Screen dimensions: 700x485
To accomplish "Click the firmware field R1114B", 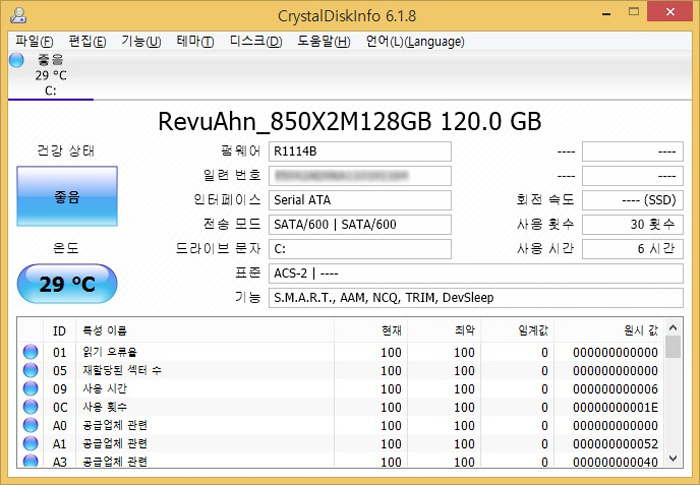I will tap(360, 151).
